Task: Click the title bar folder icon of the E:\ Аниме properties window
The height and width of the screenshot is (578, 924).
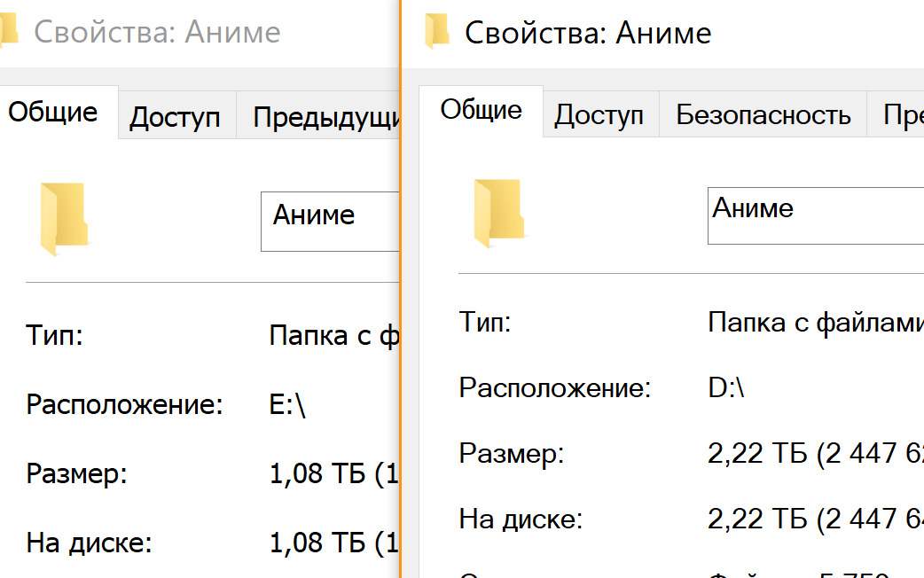Action: coord(9,32)
